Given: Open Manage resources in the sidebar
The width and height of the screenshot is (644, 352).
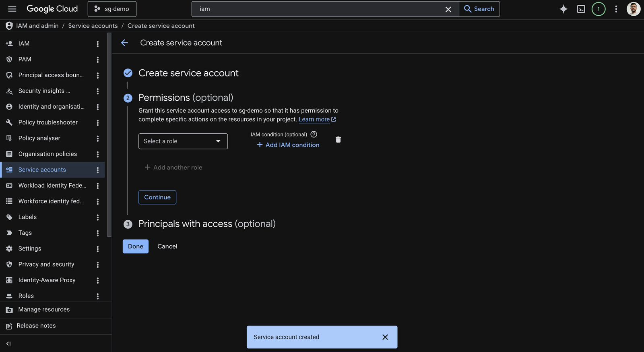Looking at the screenshot, I should [x=56, y=310].
